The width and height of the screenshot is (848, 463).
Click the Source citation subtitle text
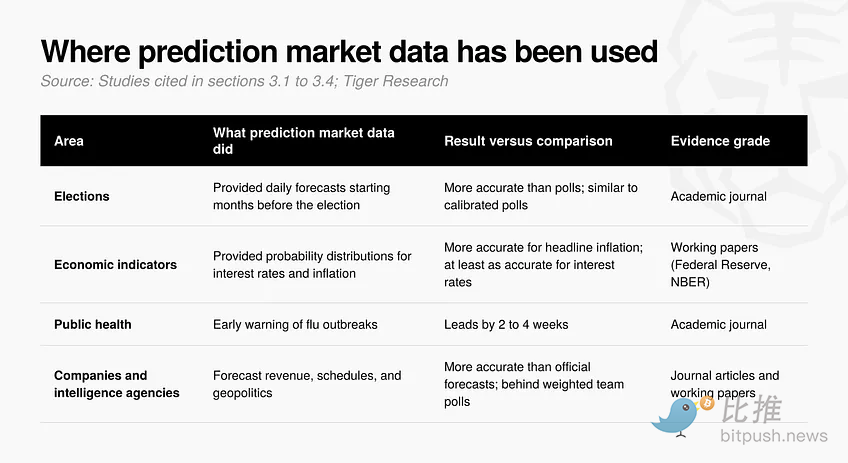click(244, 81)
